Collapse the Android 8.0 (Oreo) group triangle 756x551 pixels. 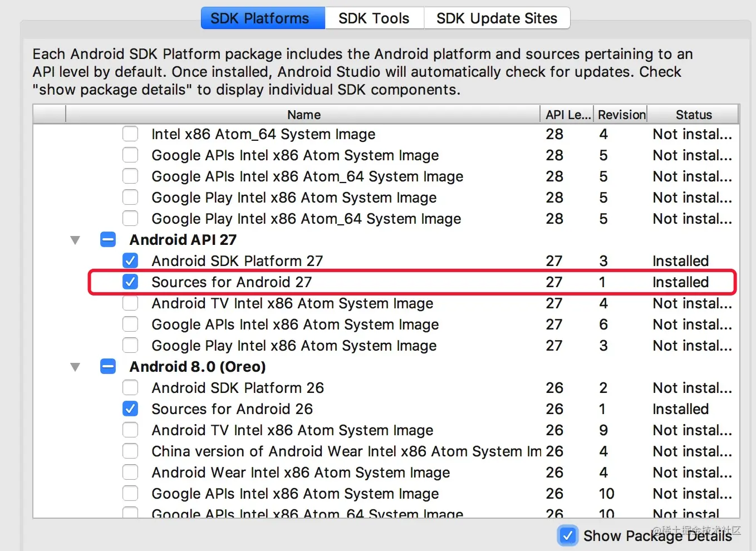click(75, 367)
